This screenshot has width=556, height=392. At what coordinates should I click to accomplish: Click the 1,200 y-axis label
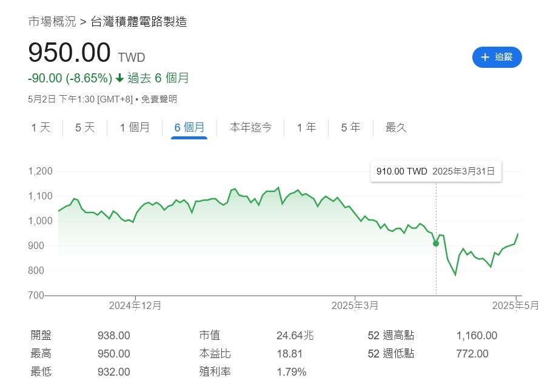[x=41, y=171]
